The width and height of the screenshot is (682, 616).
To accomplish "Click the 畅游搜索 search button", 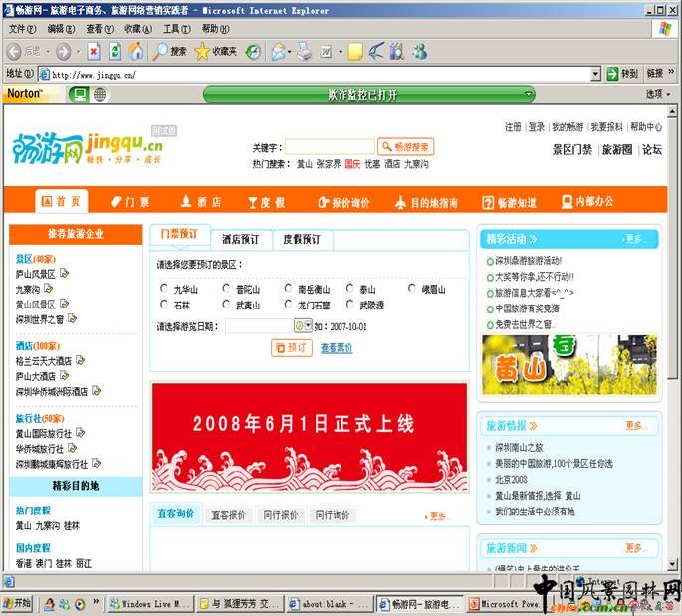I will (x=406, y=147).
